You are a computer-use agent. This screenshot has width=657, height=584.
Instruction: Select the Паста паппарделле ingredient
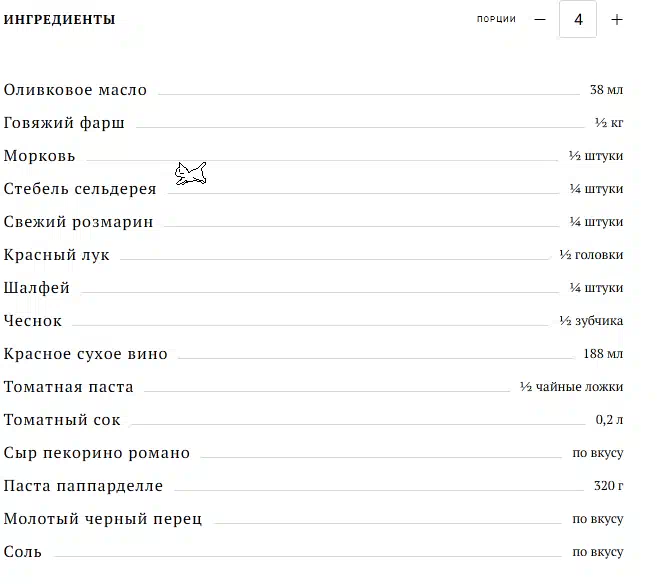point(83,486)
